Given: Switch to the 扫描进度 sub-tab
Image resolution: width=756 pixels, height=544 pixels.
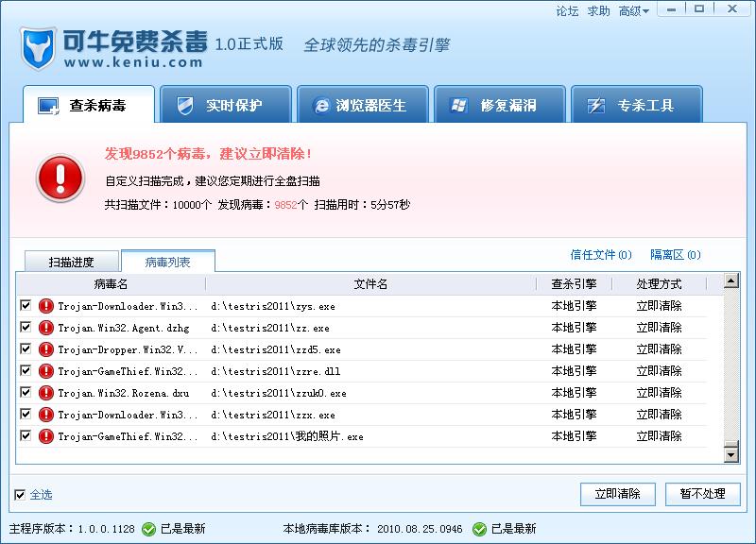Looking at the screenshot, I should 72,262.
